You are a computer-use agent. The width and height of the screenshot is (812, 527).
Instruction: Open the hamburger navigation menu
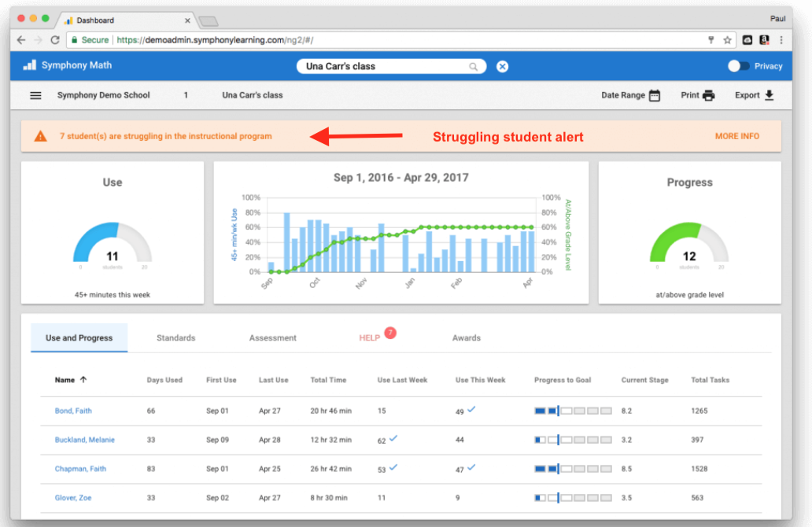point(35,95)
